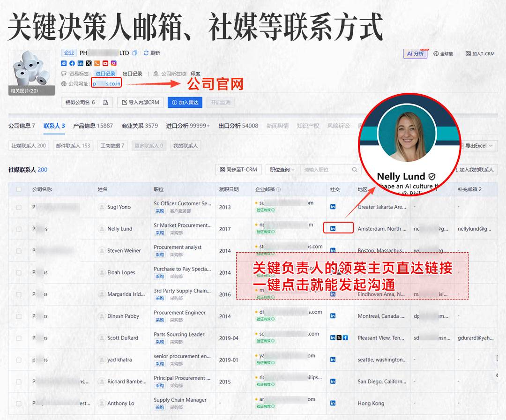The image size is (506, 420).
Task: Click the 加入雷达 button
Action: click(185, 103)
